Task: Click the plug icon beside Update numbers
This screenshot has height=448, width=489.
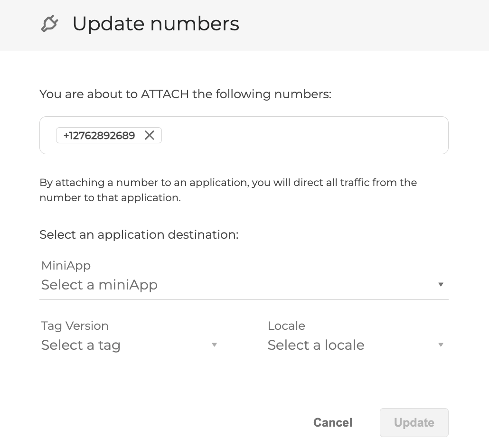Action: pyautogui.click(x=50, y=24)
